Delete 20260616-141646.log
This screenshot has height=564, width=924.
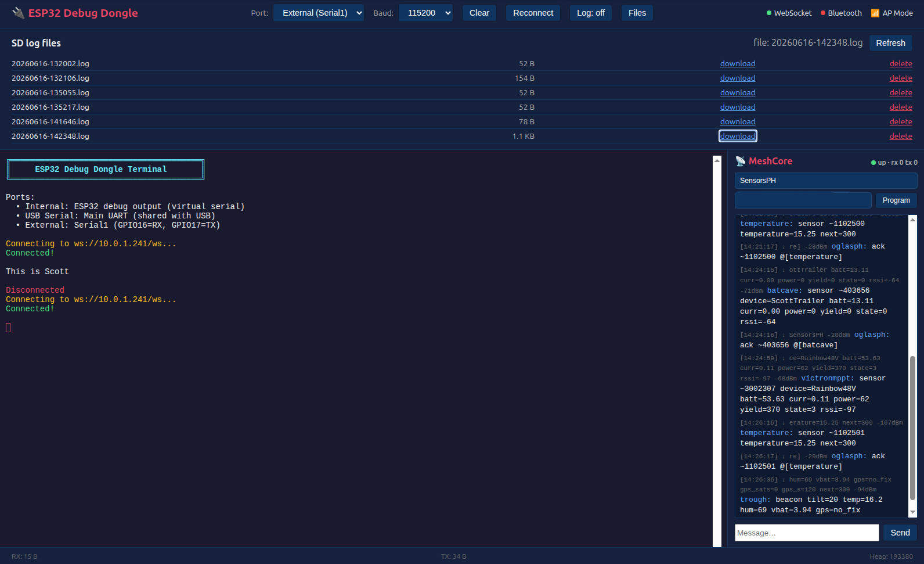(x=901, y=122)
